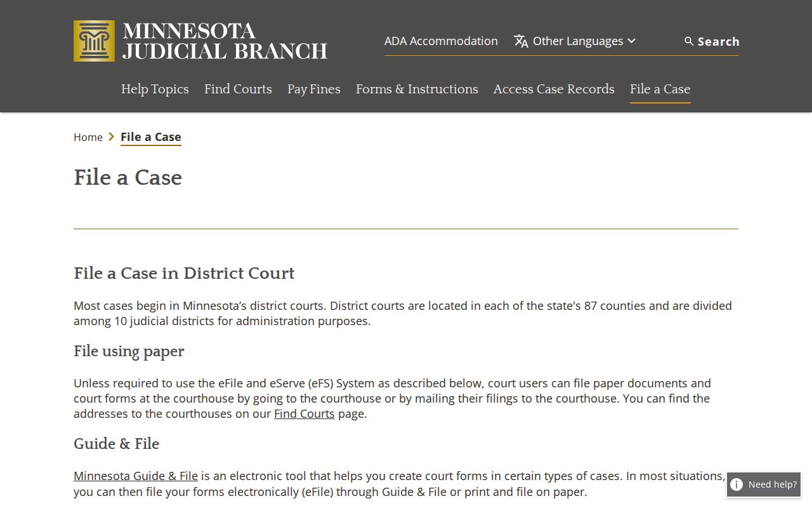This screenshot has width=812, height=508.
Task: Click the Minnesota Judicial Branch pillar logo
Action: click(94, 41)
